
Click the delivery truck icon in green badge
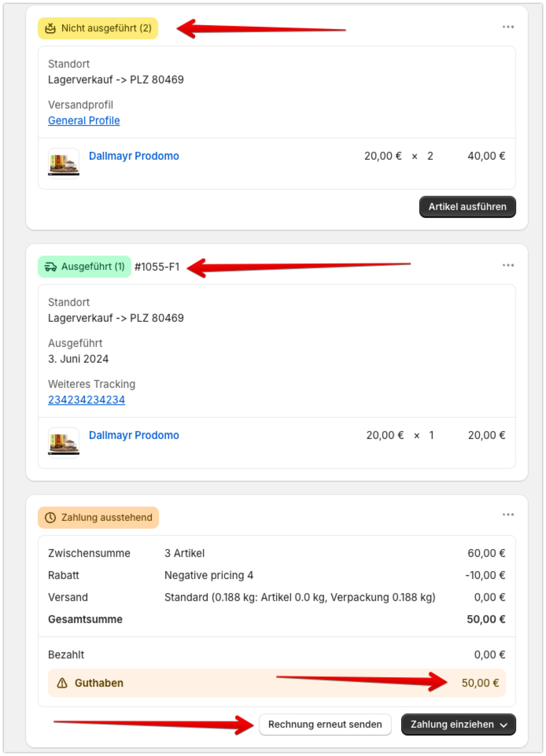click(50, 267)
